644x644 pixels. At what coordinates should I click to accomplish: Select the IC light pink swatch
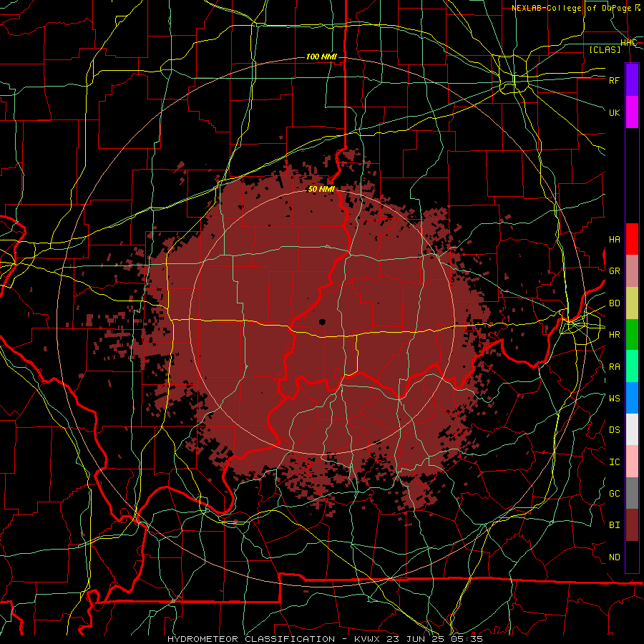pyautogui.click(x=632, y=462)
